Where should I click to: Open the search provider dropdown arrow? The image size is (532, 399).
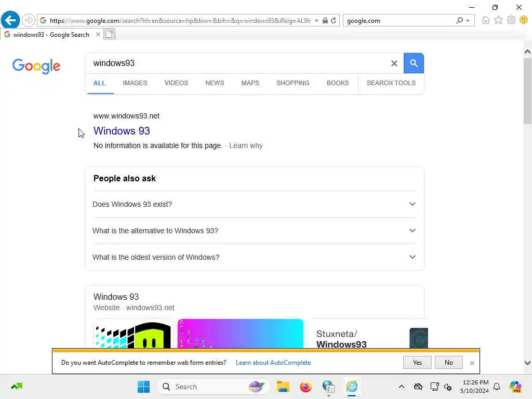point(468,20)
